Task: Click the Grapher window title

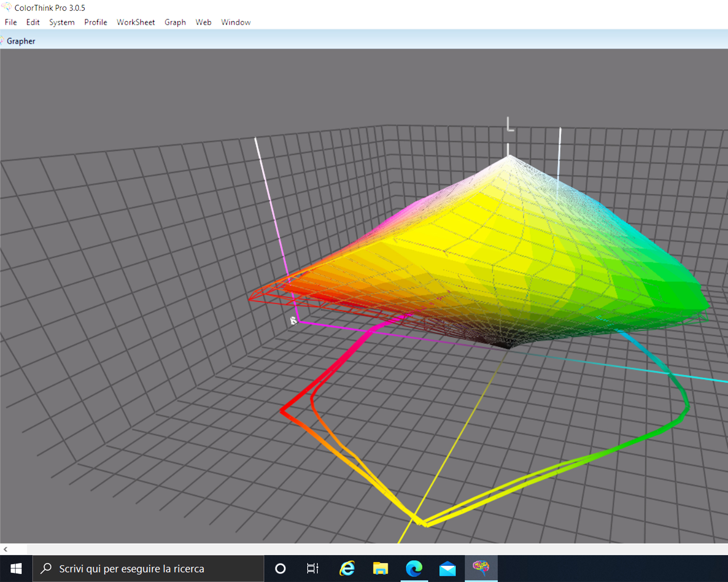Action: [x=21, y=41]
